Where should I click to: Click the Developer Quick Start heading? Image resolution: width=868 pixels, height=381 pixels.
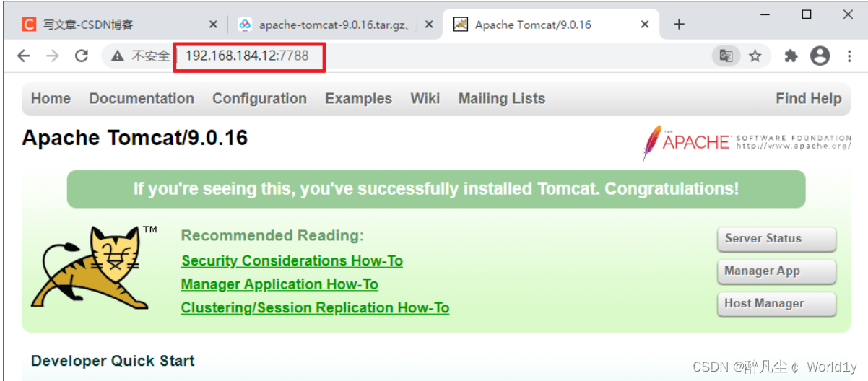coord(113,361)
